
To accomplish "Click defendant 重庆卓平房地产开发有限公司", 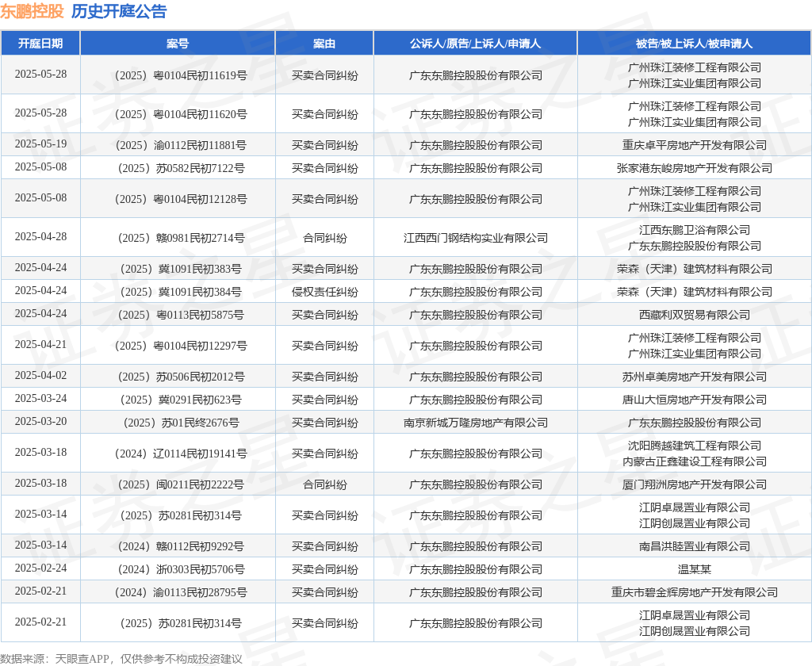I will (x=694, y=145).
